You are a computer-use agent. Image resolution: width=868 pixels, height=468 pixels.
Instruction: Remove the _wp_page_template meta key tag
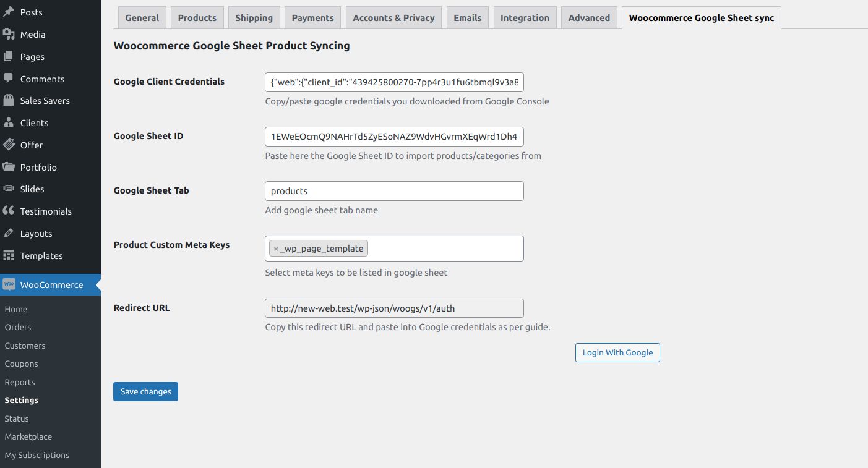(x=276, y=249)
